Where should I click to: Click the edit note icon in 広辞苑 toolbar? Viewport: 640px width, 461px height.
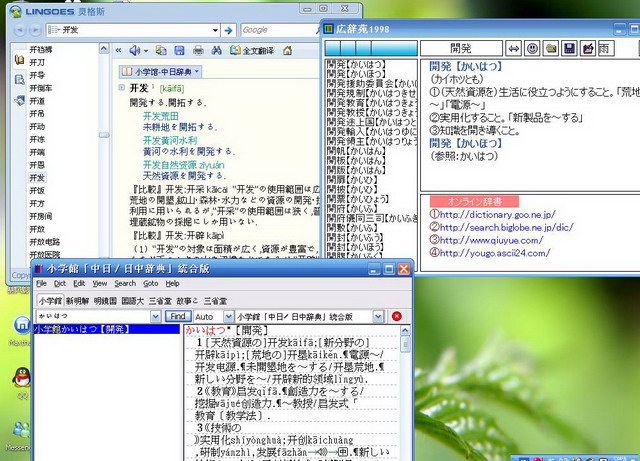[x=588, y=49]
